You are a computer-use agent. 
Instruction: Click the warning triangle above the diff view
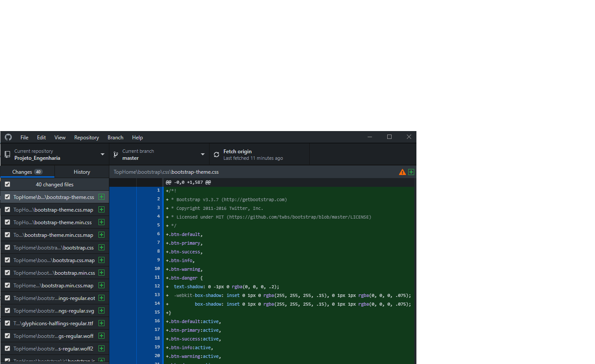pyautogui.click(x=402, y=172)
